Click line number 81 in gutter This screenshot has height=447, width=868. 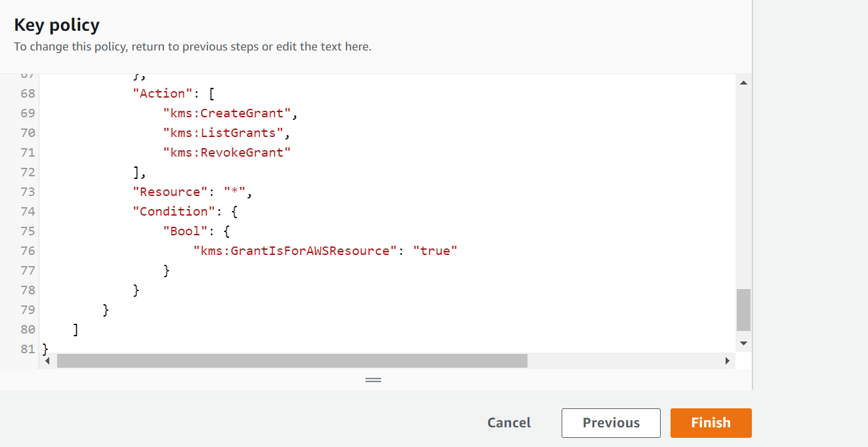click(x=28, y=349)
